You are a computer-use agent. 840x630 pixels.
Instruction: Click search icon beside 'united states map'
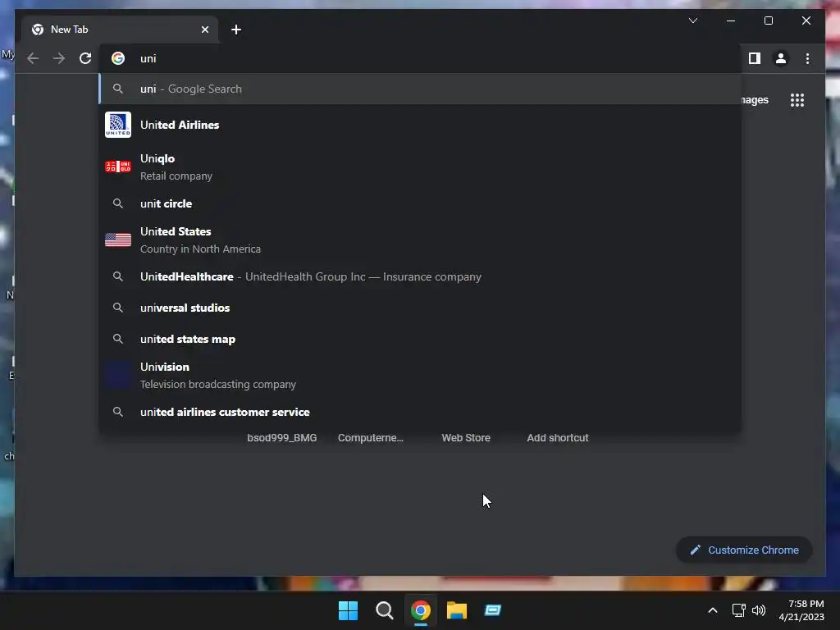(x=118, y=339)
